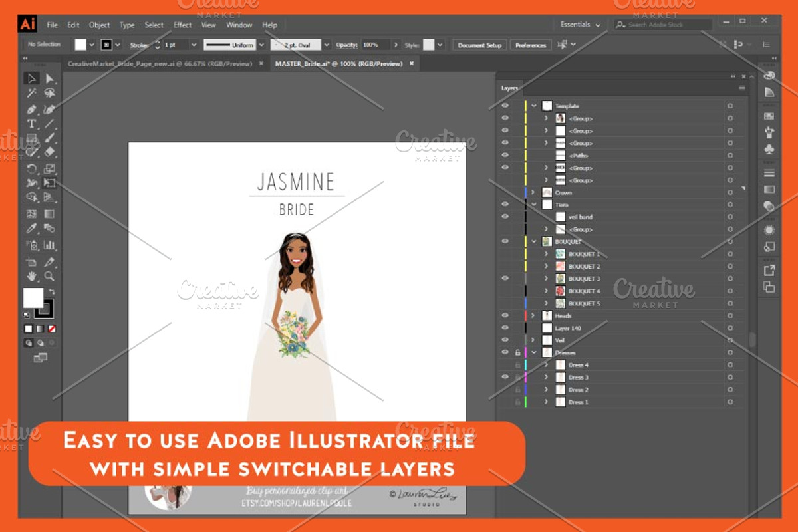The height and width of the screenshot is (532, 798).
Task: Select the Shape Builder tool
Action: tap(31, 198)
